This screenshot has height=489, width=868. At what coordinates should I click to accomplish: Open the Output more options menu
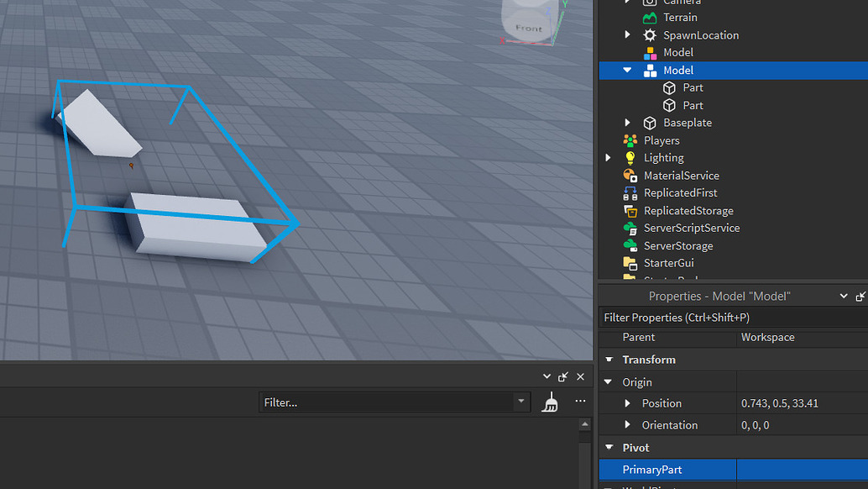580,402
